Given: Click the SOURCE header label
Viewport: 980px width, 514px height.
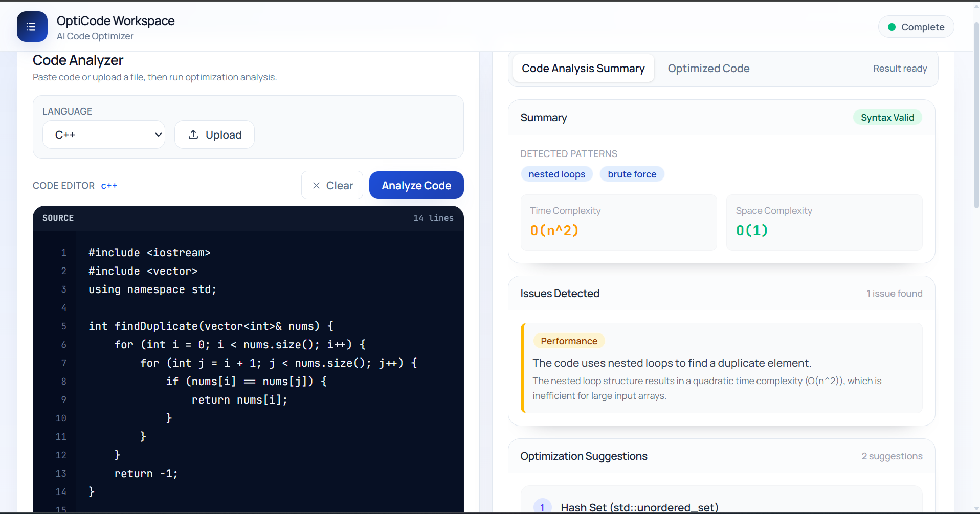Looking at the screenshot, I should tap(58, 218).
